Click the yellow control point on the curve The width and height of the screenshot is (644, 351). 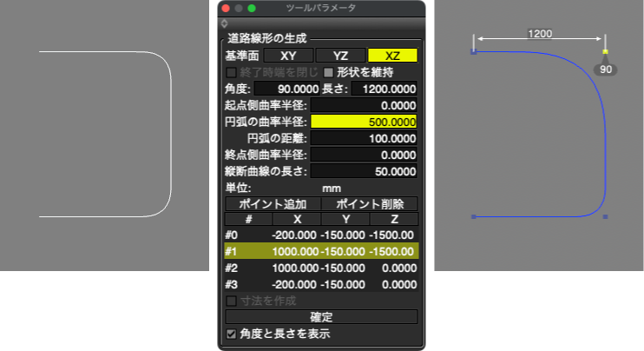(606, 52)
